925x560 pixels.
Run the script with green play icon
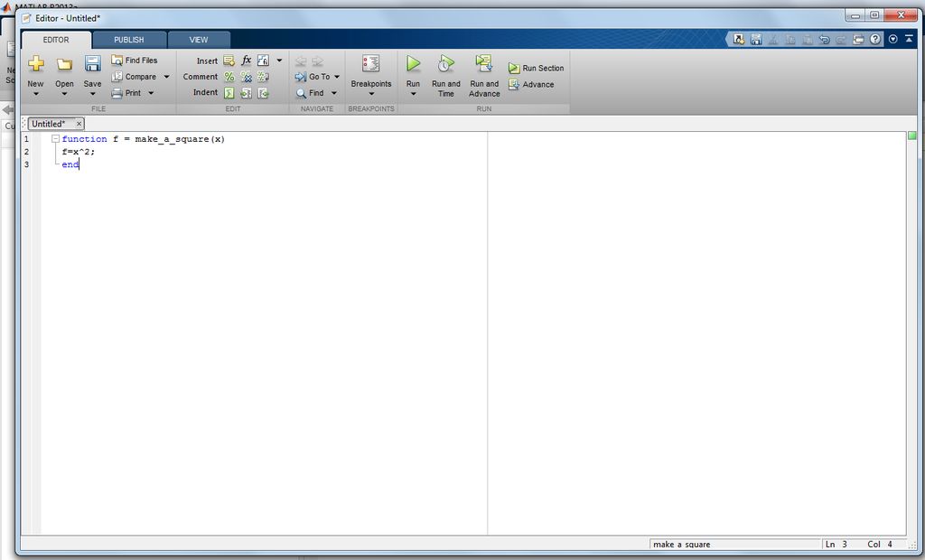point(413,63)
